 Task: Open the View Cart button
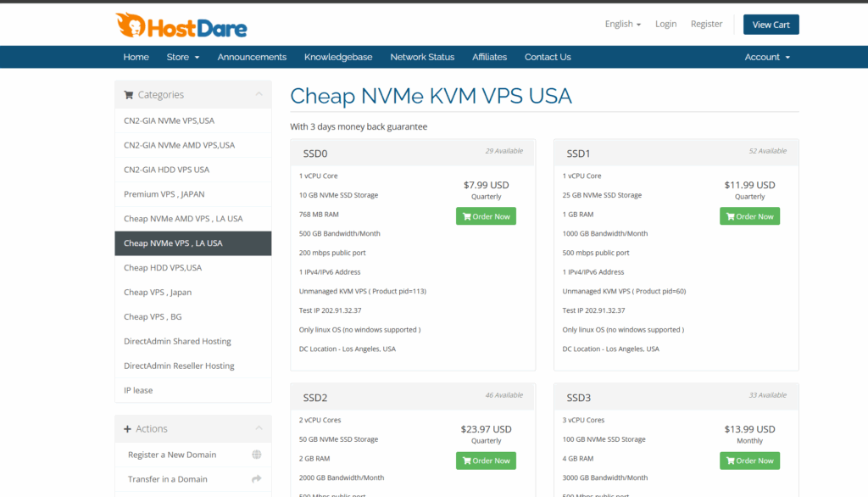pyautogui.click(x=771, y=25)
